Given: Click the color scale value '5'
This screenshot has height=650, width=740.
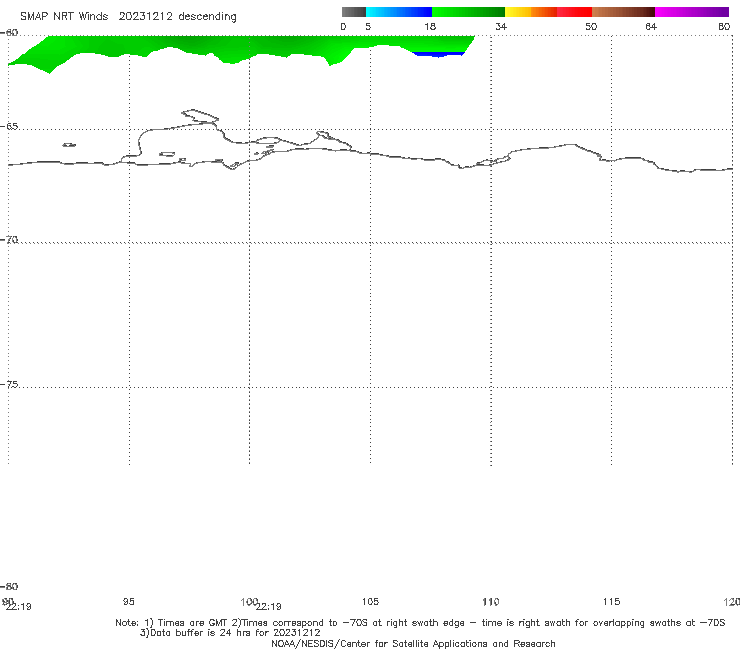Looking at the screenshot, I should click(x=368, y=26).
